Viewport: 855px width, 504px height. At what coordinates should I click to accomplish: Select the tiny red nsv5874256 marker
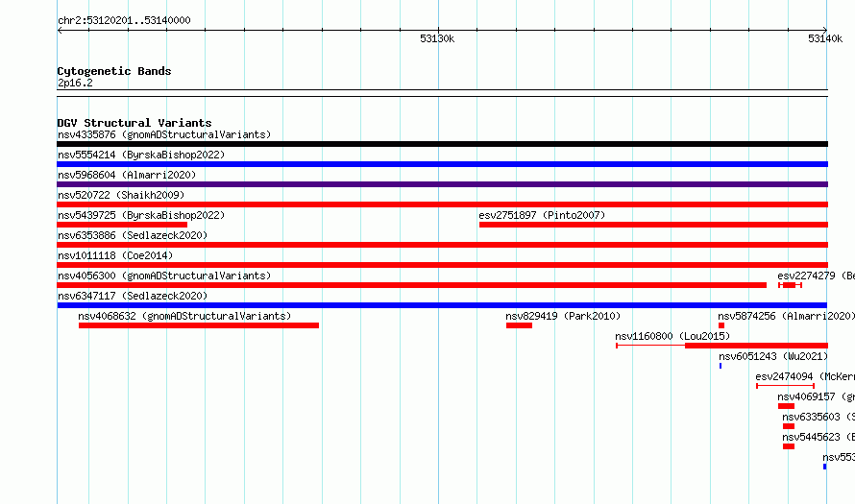tap(721, 325)
